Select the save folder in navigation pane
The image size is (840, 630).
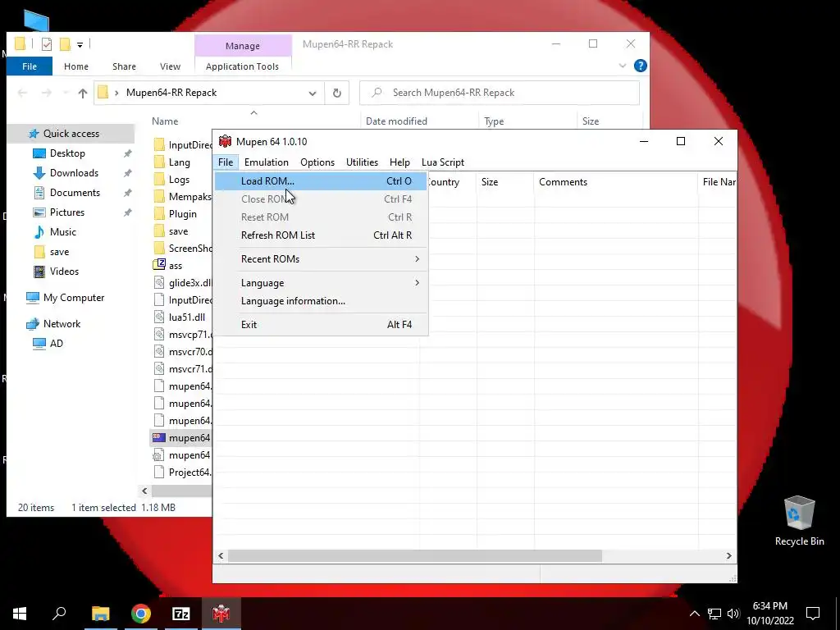coord(59,252)
